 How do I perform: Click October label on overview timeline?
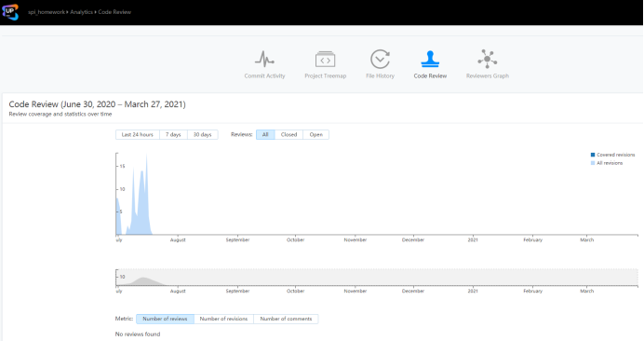[x=295, y=291]
